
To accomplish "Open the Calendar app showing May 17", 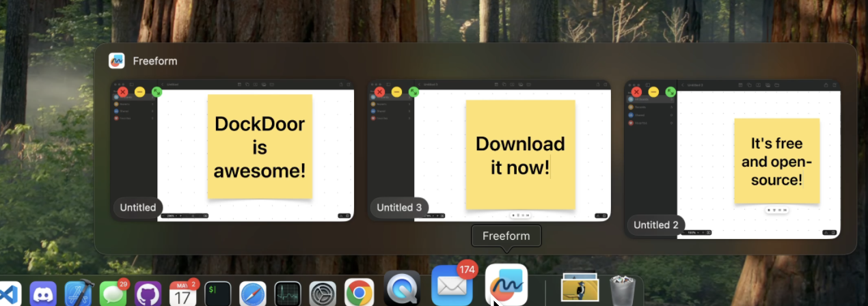I will coord(183,294).
